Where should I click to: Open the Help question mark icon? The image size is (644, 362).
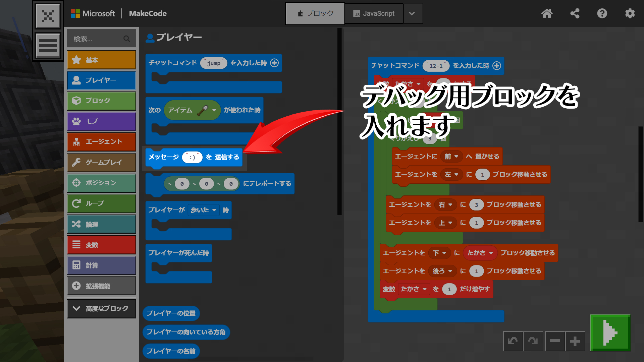(602, 13)
